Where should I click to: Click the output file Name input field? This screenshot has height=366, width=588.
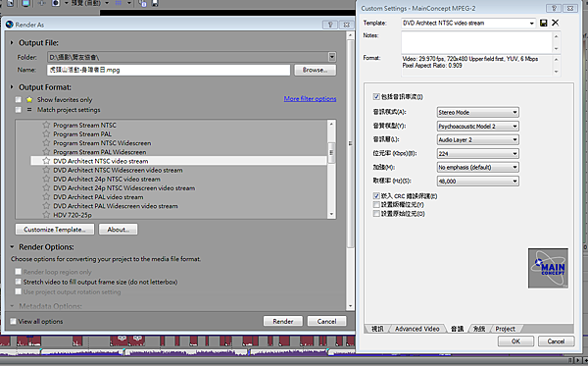(x=169, y=70)
